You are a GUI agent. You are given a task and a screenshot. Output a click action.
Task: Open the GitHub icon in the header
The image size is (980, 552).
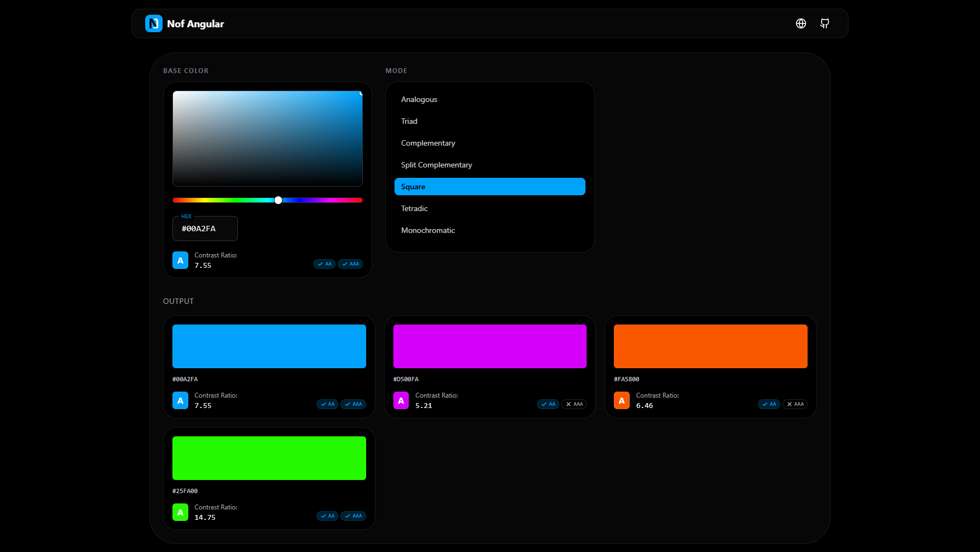click(x=824, y=23)
